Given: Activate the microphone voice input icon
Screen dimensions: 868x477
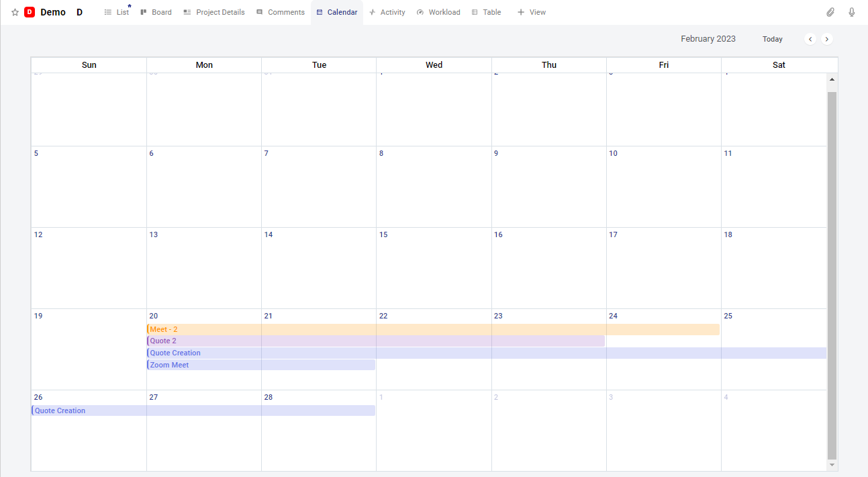Looking at the screenshot, I should pyautogui.click(x=852, y=12).
